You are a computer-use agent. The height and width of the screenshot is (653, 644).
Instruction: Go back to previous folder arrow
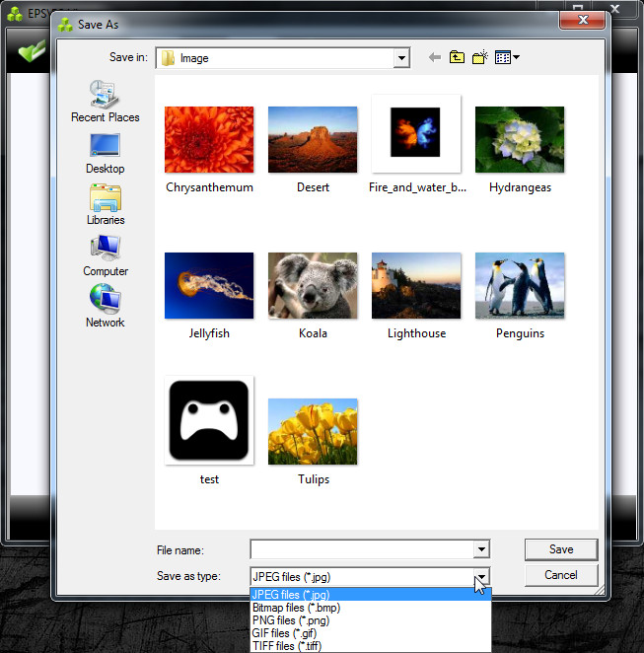[x=435, y=57]
